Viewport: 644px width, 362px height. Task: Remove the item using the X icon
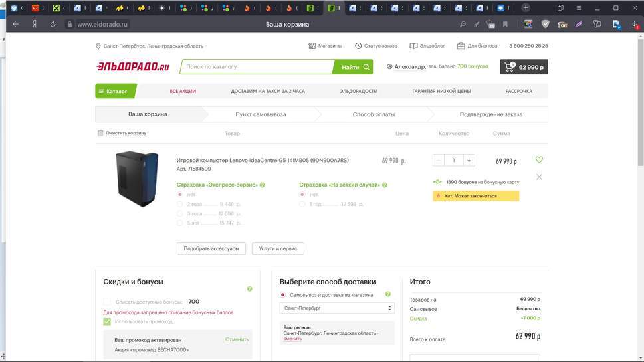pyautogui.click(x=539, y=177)
